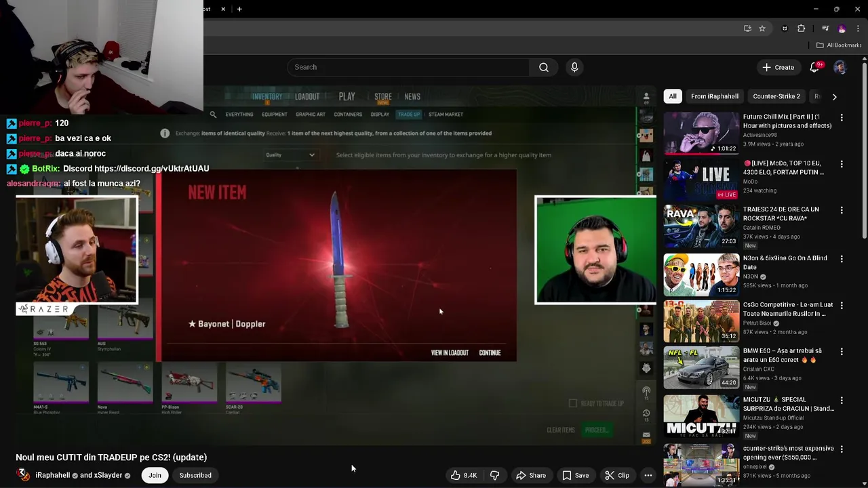Screen dimensions: 868x488
Task: Open the All Bookmarks folder
Action: click(839, 45)
